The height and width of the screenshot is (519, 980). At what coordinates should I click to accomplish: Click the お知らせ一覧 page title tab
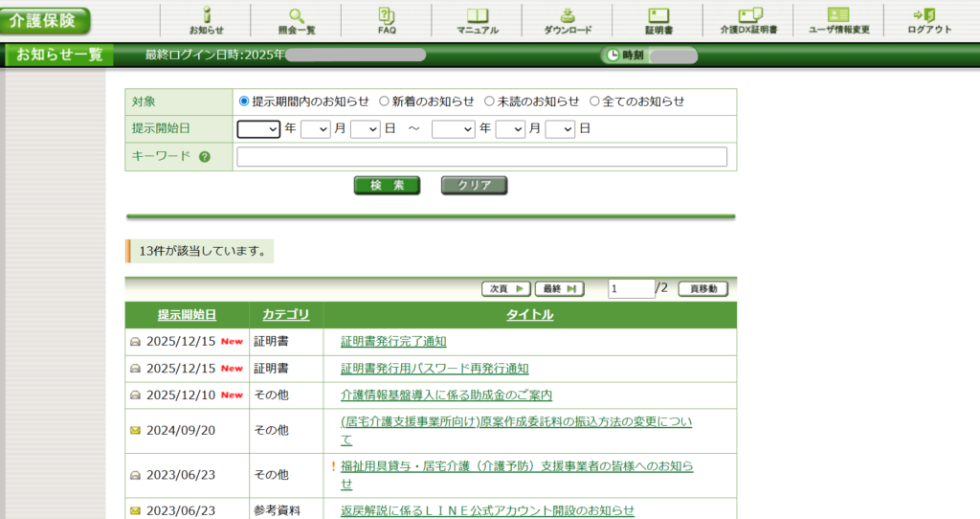click(59, 55)
